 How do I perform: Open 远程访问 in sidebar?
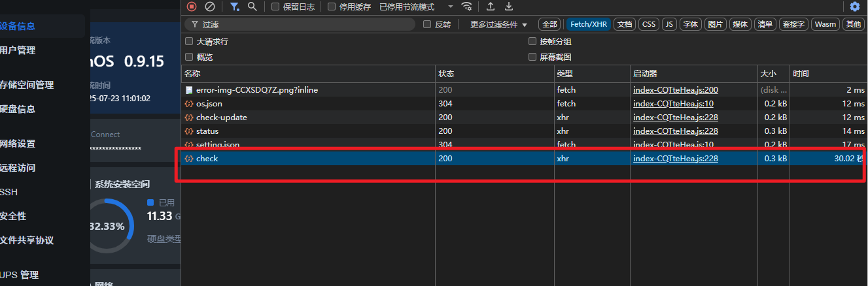click(17, 168)
